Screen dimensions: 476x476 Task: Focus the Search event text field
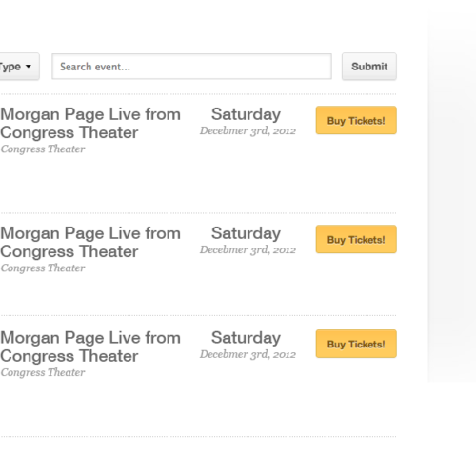(x=191, y=67)
